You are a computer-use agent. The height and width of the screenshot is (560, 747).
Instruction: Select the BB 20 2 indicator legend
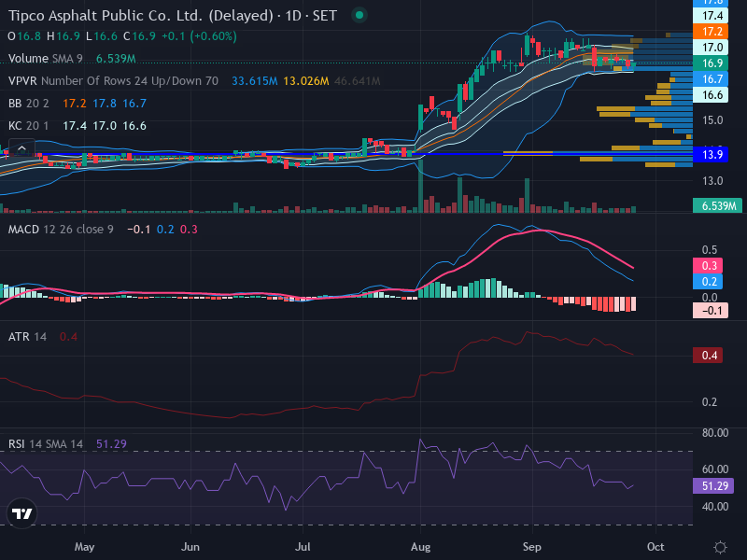[29, 104]
